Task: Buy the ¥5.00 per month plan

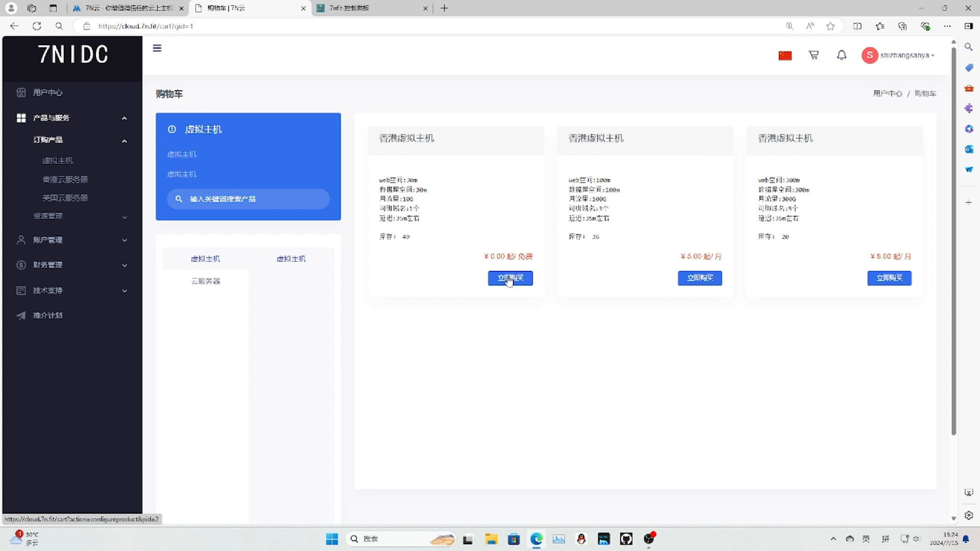Action: (700, 278)
